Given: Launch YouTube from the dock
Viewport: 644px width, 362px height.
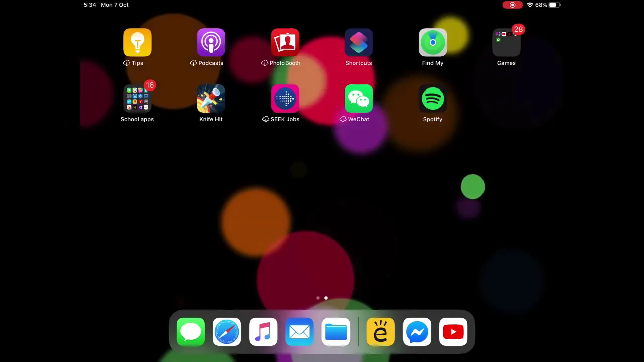Looking at the screenshot, I should tap(453, 332).
